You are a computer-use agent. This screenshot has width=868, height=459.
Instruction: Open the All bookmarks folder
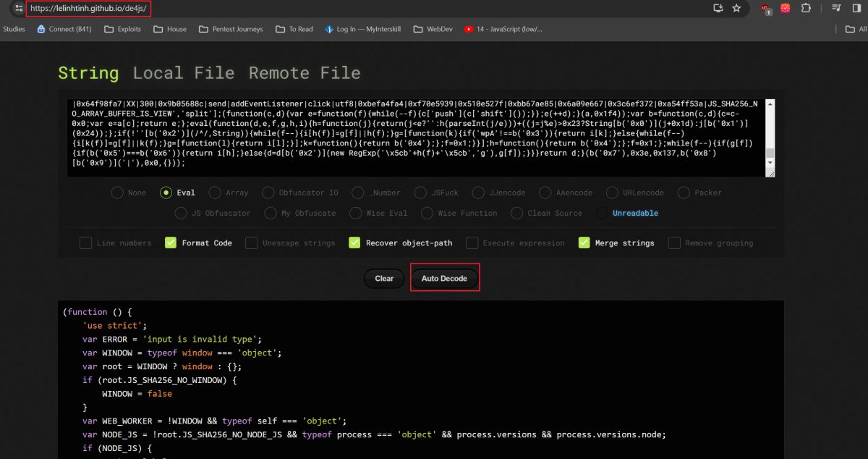pyautogui.click(x=856, y=29)
